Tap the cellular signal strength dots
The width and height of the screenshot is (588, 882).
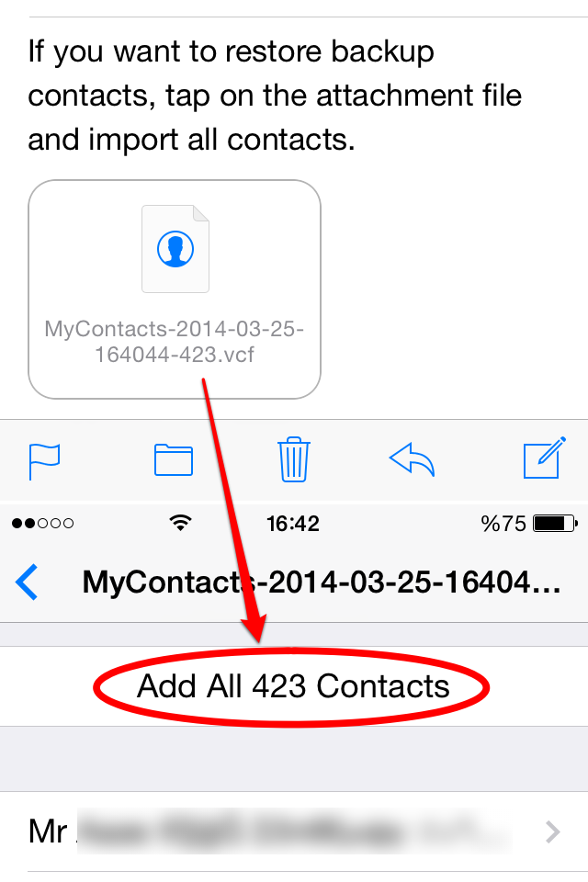43,523
